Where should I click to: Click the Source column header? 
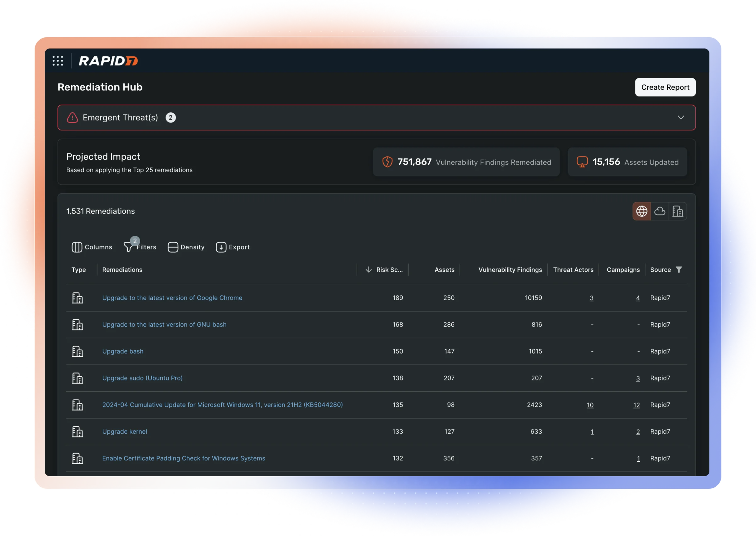tap(660, 270)
